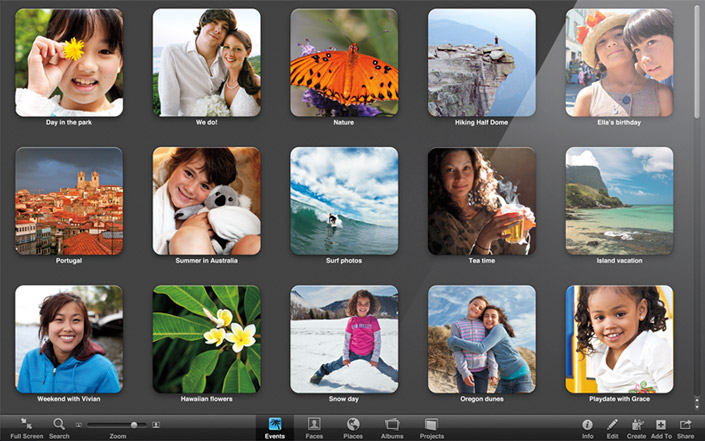Switch to the Events view

tap(275, 428)
